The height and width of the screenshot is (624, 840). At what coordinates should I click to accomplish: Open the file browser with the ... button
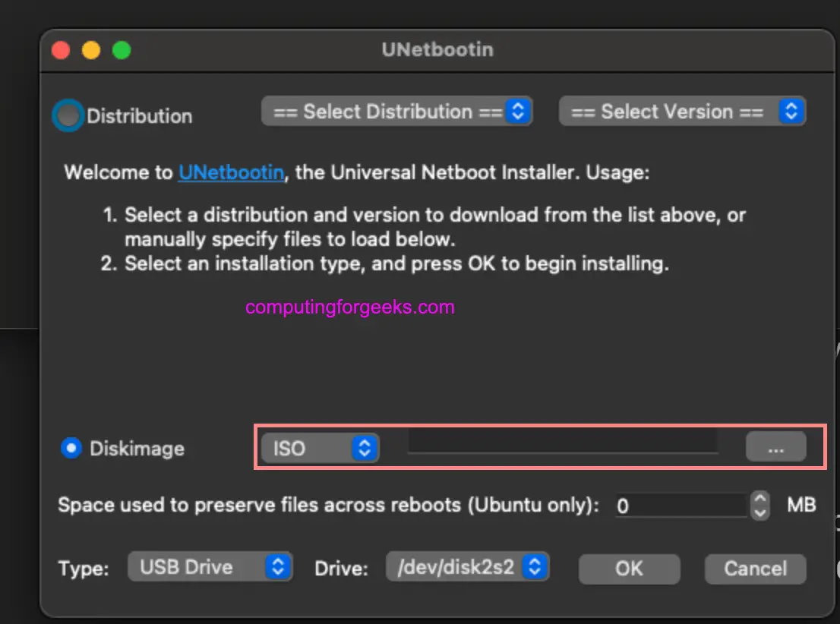click(x=775, y=447)
